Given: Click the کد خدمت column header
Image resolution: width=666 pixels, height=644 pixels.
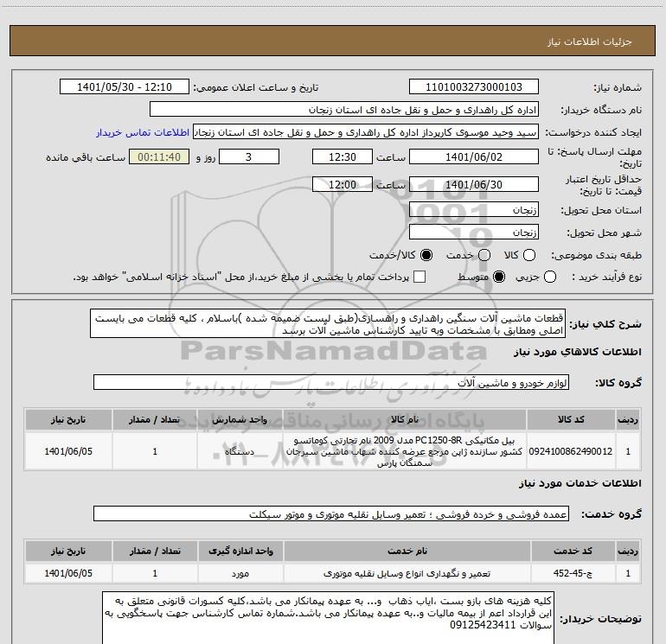Looking at the screenshot, I should click(x=573, y=551).
